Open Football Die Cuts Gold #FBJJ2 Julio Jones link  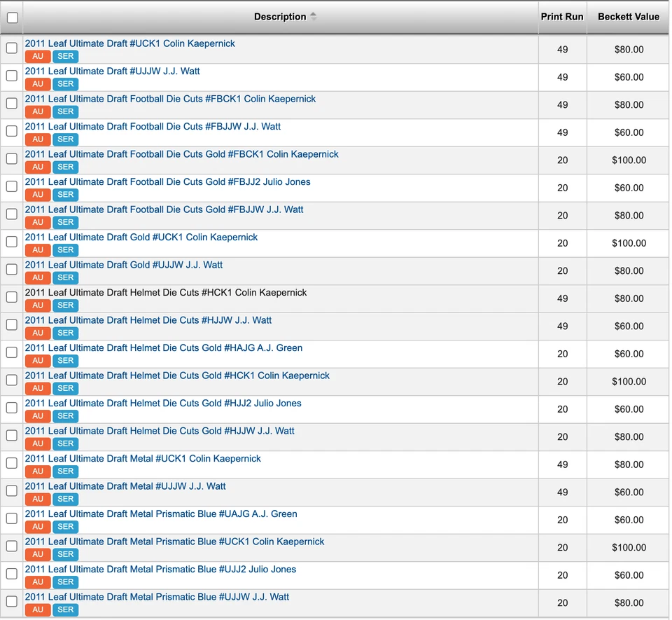pyautogui.click(x=167, y=182)
